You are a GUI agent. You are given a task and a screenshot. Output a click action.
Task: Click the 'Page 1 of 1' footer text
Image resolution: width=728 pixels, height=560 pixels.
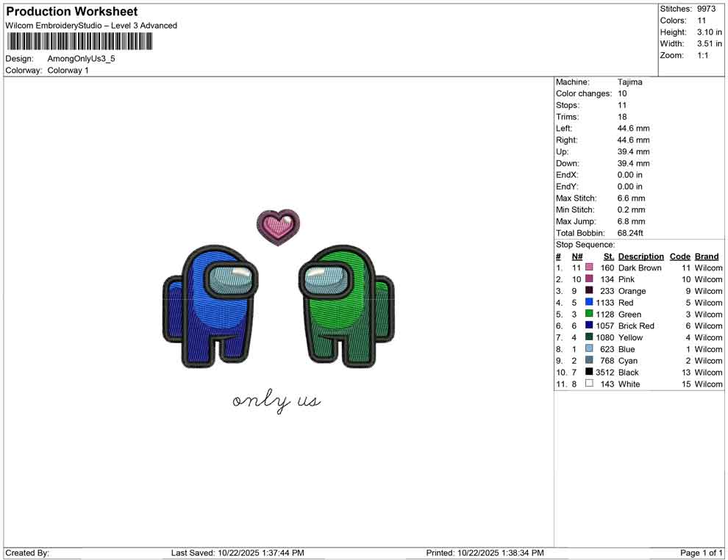click(701, 553)
